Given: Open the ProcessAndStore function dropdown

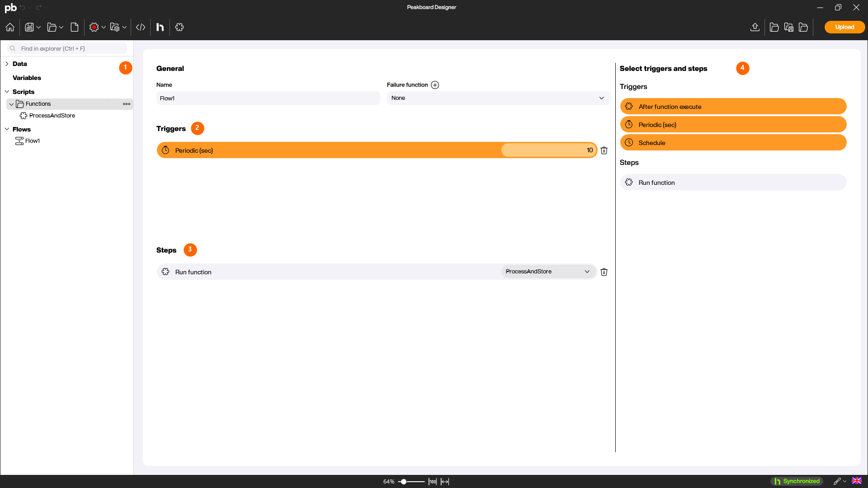Looking at the screenshot, I should 548,272.
